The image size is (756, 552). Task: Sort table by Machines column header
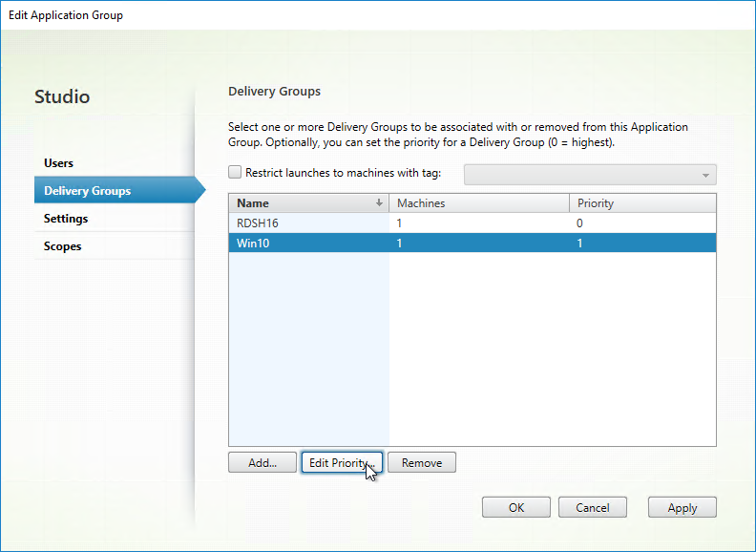479,203
